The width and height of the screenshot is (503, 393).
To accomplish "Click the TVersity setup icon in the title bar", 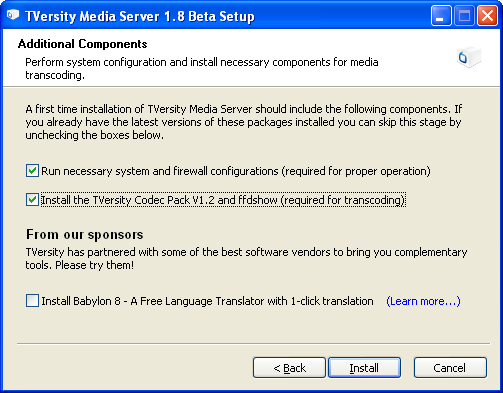I will [13, 15].
